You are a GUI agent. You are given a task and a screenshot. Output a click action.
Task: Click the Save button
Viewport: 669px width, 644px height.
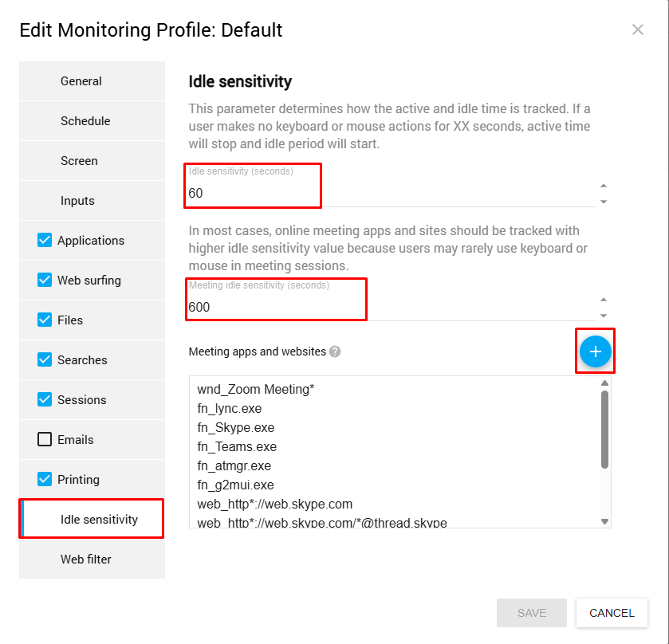point(531,613)
